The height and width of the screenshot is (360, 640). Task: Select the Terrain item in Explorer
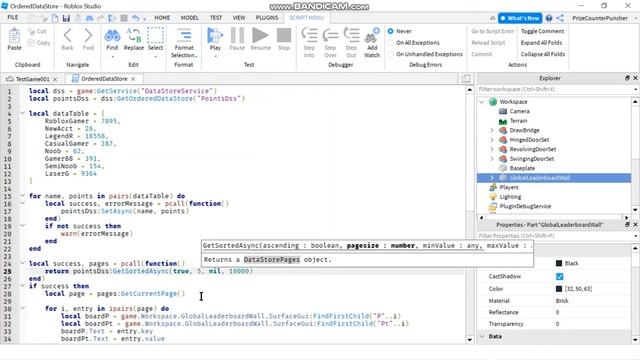click(x=518, y=121)
